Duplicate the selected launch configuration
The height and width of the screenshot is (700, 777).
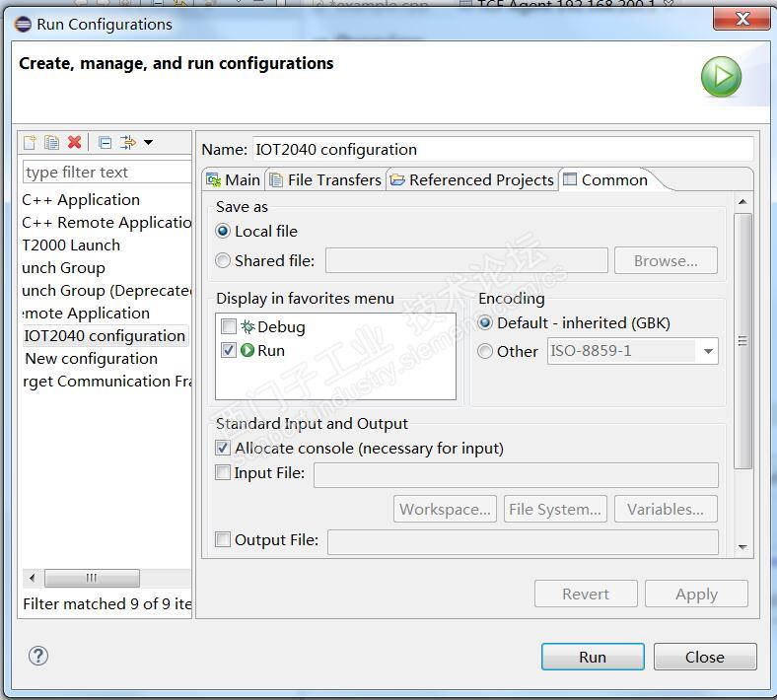pos(51,143)
